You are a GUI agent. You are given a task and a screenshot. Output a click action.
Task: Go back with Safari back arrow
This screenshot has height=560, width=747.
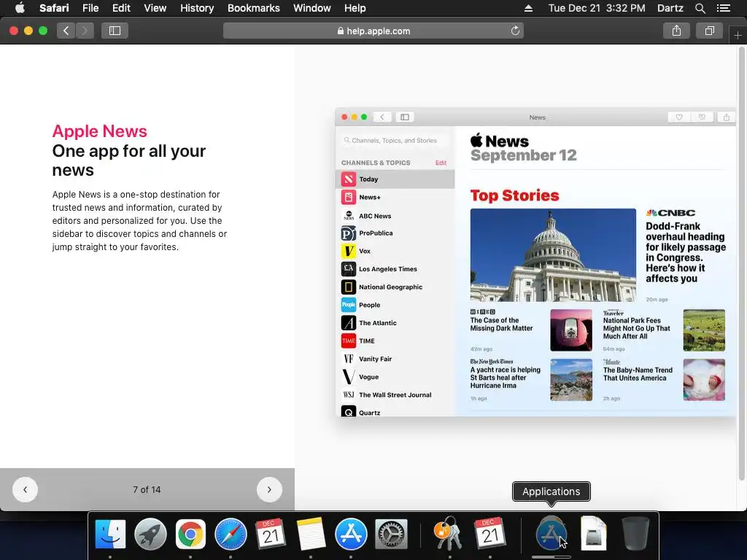tap(66, 31)
